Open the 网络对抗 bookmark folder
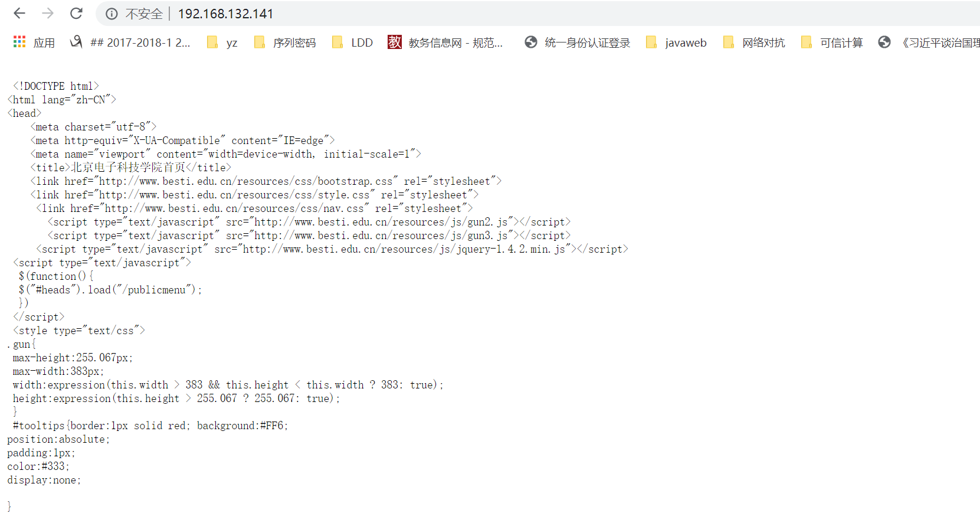The image size is (980, 526). coord(755,43)
